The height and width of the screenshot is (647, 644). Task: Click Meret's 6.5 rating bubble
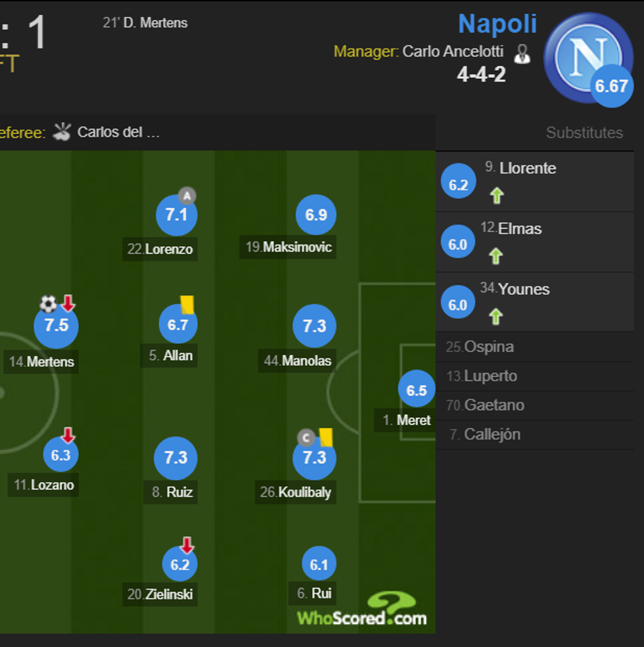pos(417,389)
